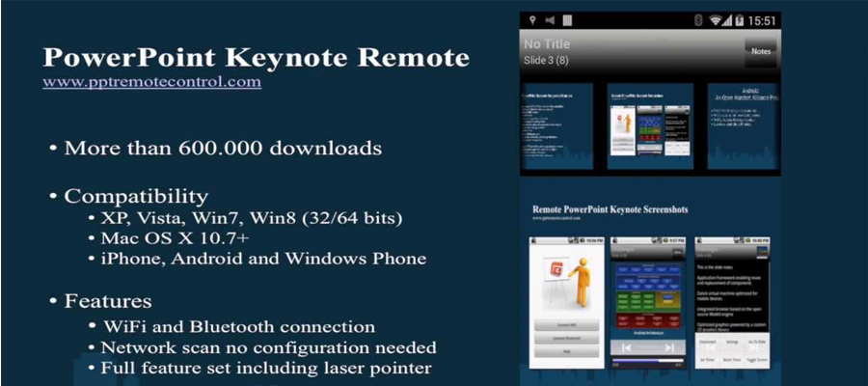868x386 pixels.
Task: Click the PowerPoint Keynote Remote title
Action: coord(257,58)
